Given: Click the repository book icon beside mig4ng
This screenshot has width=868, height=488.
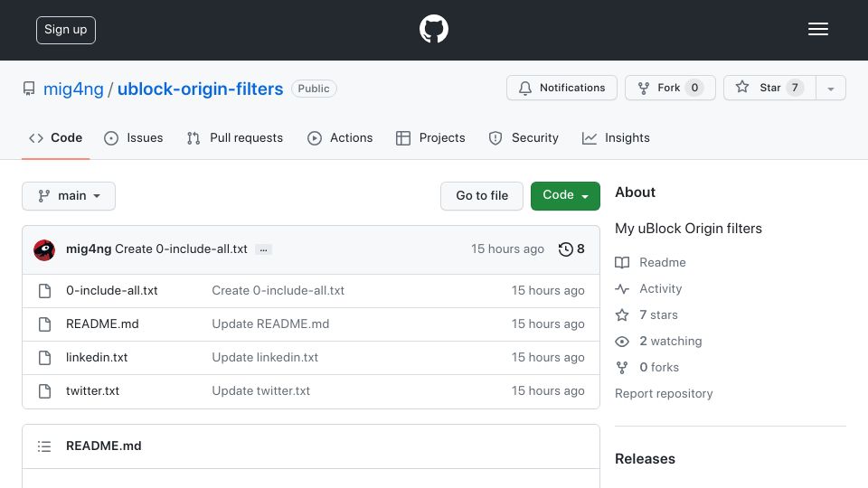Looking at the screenshot, I should 29,89.
